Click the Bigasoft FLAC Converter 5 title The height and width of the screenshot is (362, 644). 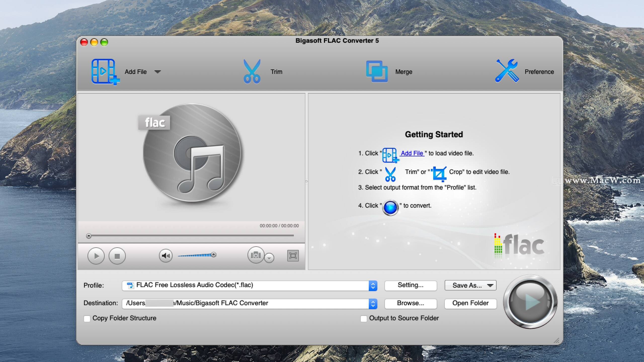337,41
